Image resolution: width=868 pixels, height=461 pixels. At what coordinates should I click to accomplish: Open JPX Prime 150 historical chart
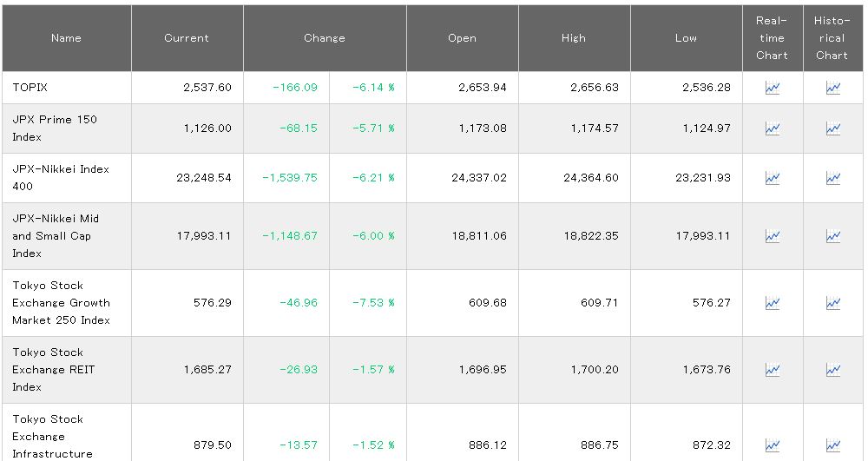pos(832,128)
